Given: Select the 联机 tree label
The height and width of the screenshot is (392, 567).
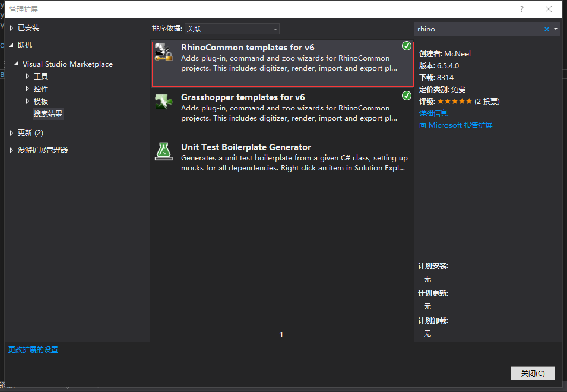Looking at the screenshot, I should [x=25, y=45].
